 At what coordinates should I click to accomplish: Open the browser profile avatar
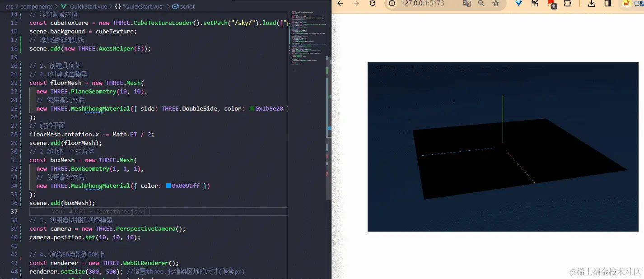pyautogui.click(x=626, y=4)
